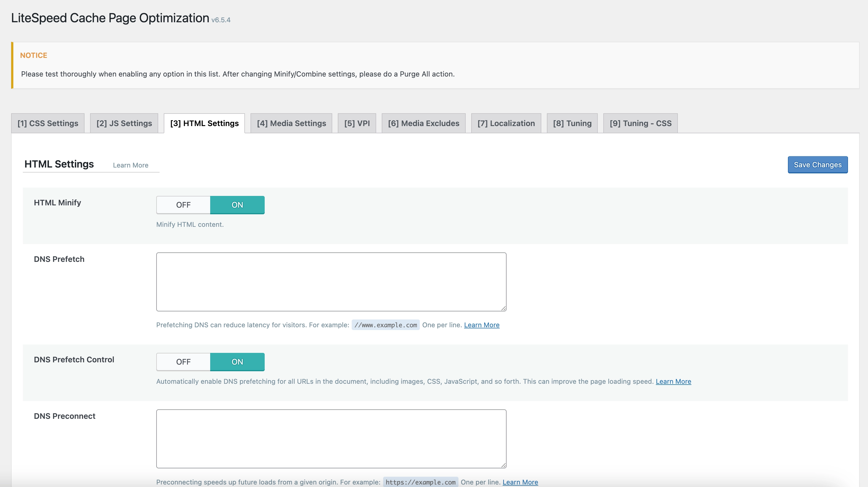Select the Tuning tab
This screenshot has height=487, width=868.
pos(572,123)
